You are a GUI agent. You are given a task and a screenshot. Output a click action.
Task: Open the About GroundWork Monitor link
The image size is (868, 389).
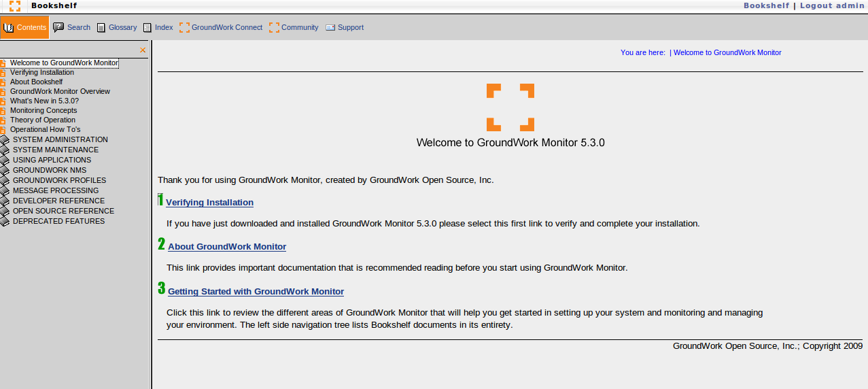click(x=227, y=247)
